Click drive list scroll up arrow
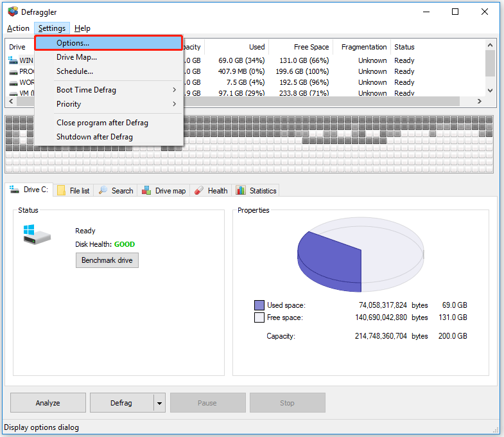 point(490,45)
